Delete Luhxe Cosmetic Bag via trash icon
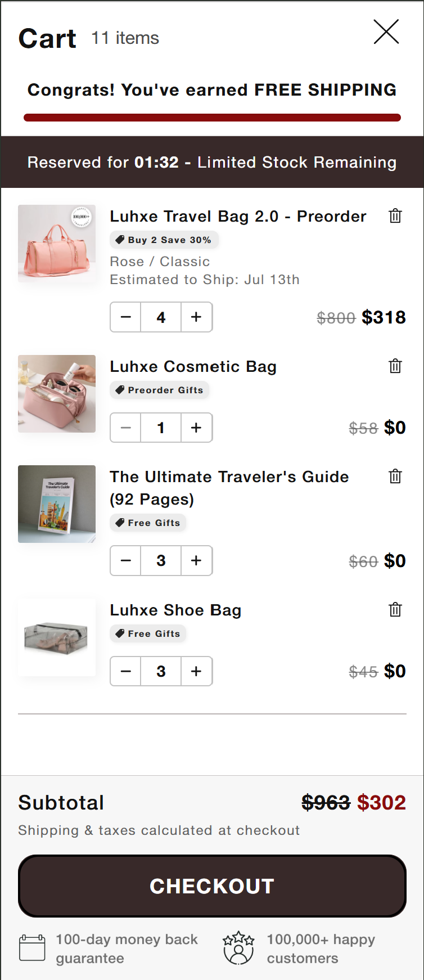424x980 pixels. 395,366
